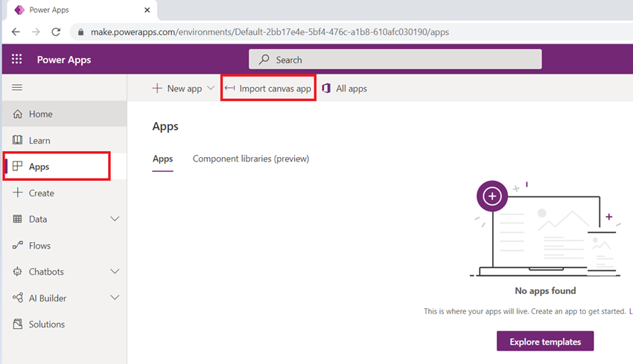View site info via the padlock icon
The image size is (633, 364).
coord(80,32)
